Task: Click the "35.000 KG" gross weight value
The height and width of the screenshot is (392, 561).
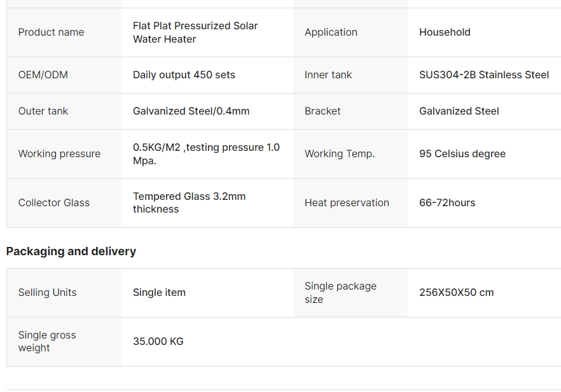Action: click(x=158, y=342)
